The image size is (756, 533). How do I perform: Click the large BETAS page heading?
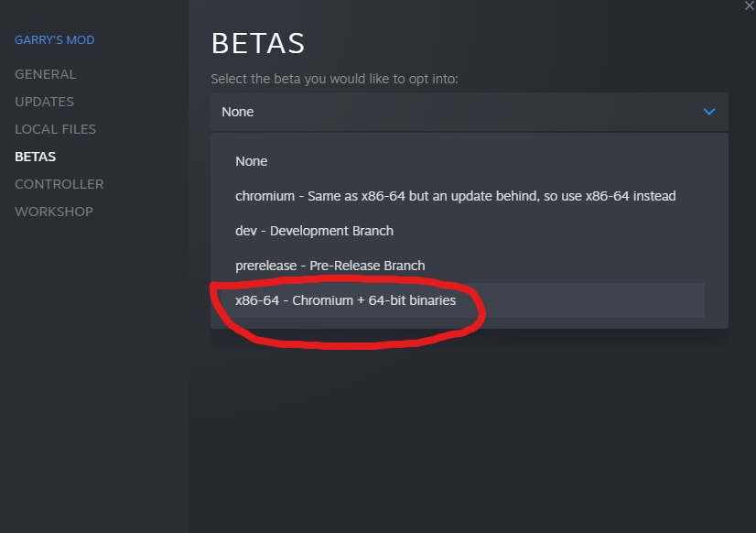tap(258, 43)
